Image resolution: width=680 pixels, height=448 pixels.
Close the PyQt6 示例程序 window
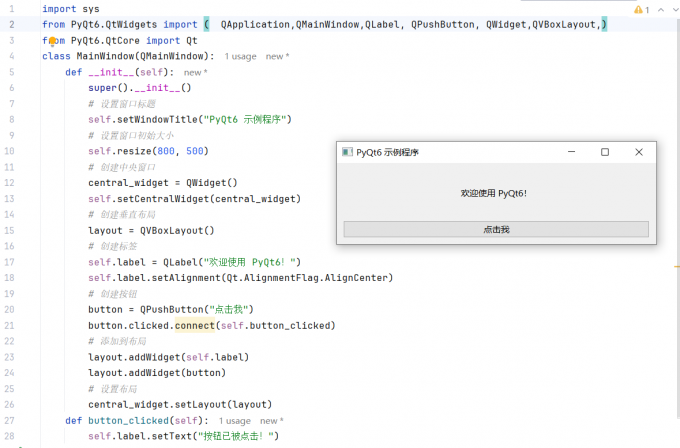[x=639, y=152]
